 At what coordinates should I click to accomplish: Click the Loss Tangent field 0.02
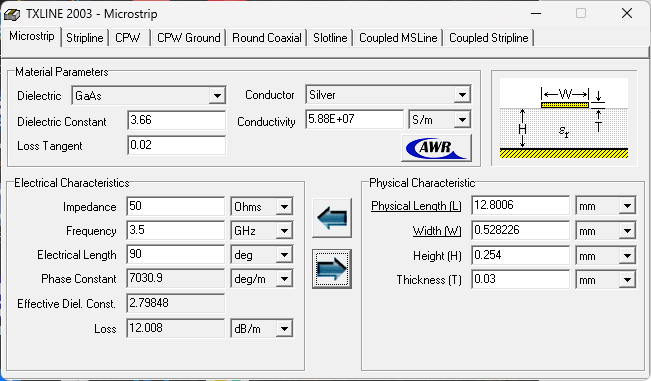click(176, 145)
